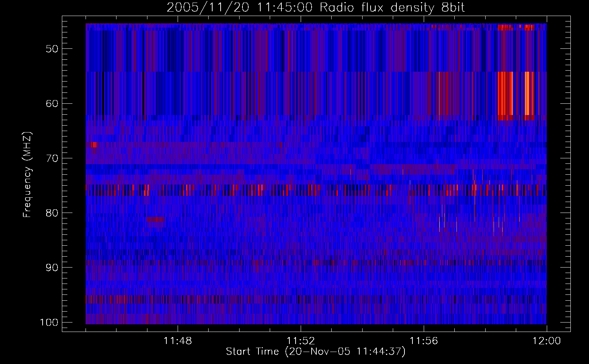Click the plot title "2005/11/20 11:45:00 Radio flux density 8bit"
Viewport: 589px width, 364px height.
tap(316, 7)
